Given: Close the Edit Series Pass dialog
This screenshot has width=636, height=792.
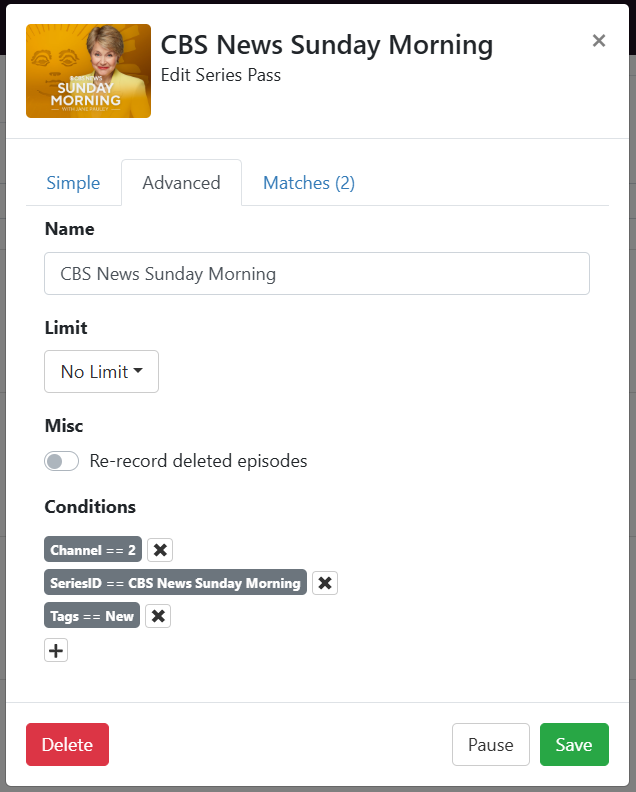Looking at the screenshot, I should point(599,41).
